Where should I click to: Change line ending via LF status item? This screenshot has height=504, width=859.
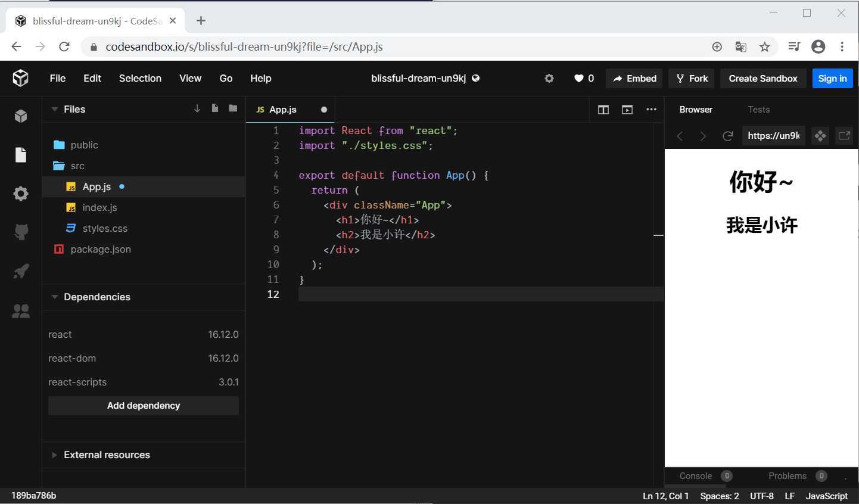(790, 496)
